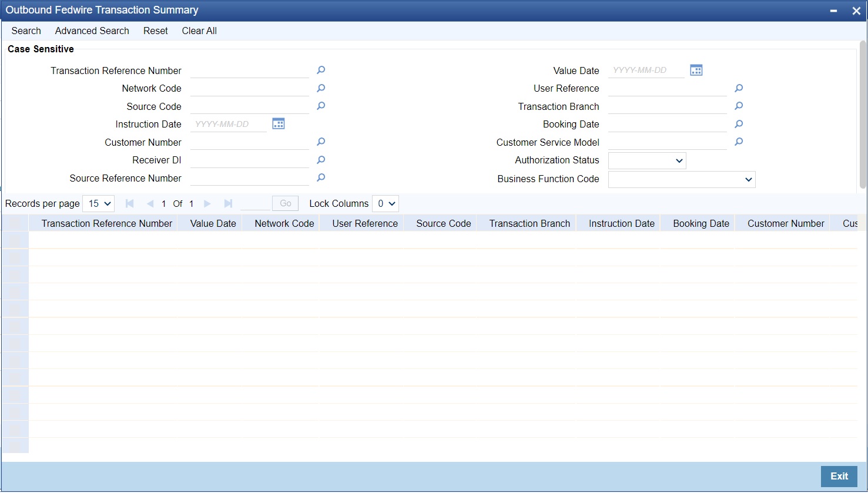
Task: Expand the Records per page dropdown
Action: click(99, 203)
